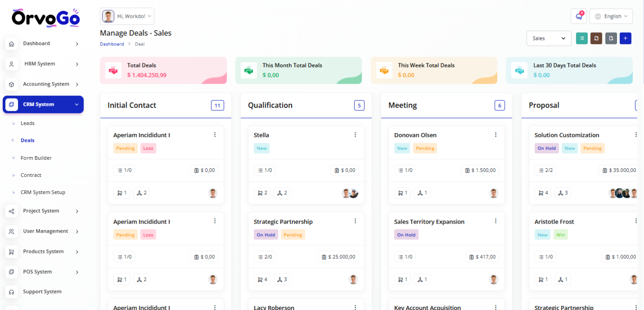
Task: Open three-dot menu on Stella deal card
Action: [355, 135]
